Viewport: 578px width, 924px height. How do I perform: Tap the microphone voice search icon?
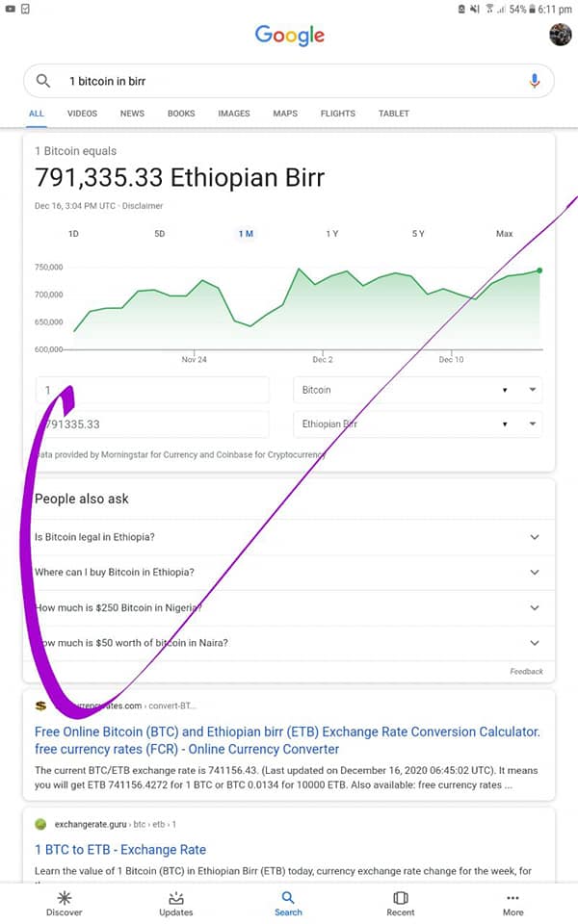[x=535, y=81]
